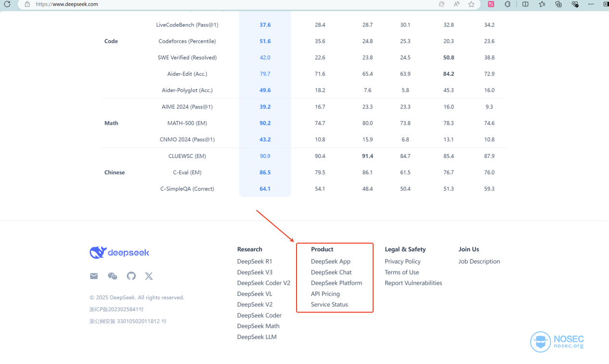Click the X (Twitter) icon
This screenshot has width=609, height=364.
(149, 276)
